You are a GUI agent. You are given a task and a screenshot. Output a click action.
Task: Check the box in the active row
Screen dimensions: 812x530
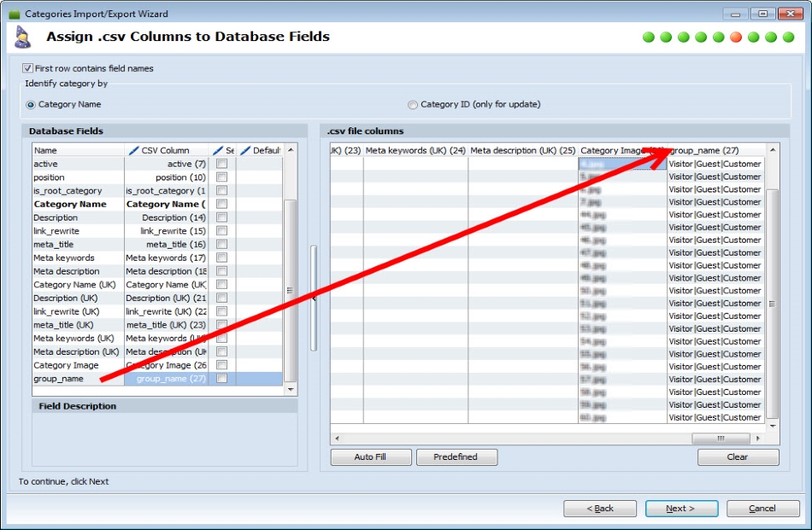(x=221, y=164)
